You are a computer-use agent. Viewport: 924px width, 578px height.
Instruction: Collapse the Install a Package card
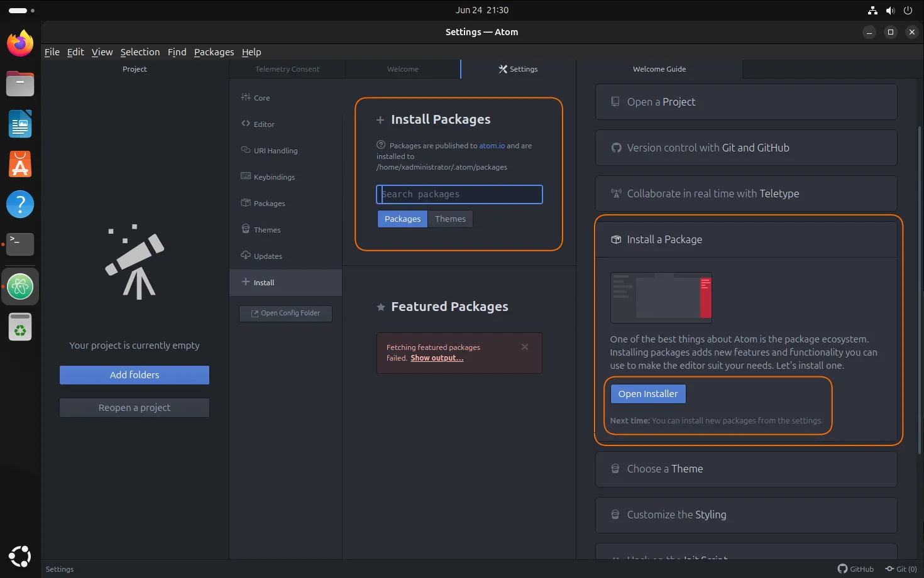[746, 239]
